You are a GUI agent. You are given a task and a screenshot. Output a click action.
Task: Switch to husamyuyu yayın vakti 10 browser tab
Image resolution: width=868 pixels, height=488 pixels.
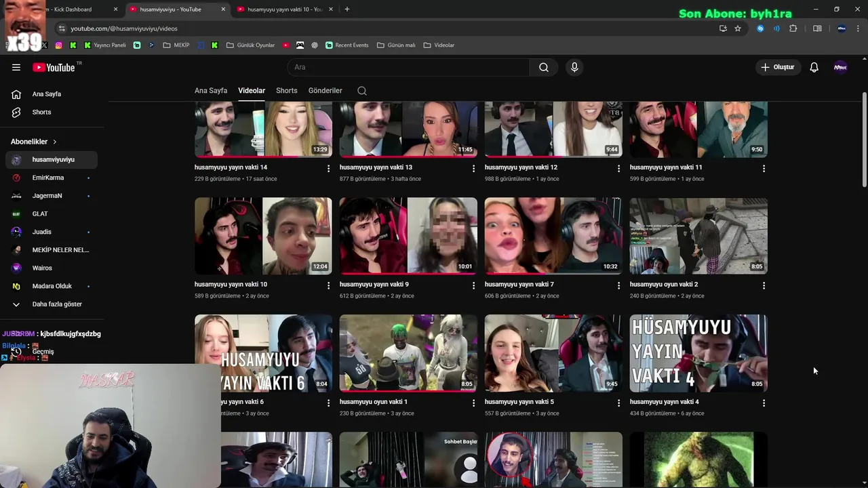click(283, 9)
